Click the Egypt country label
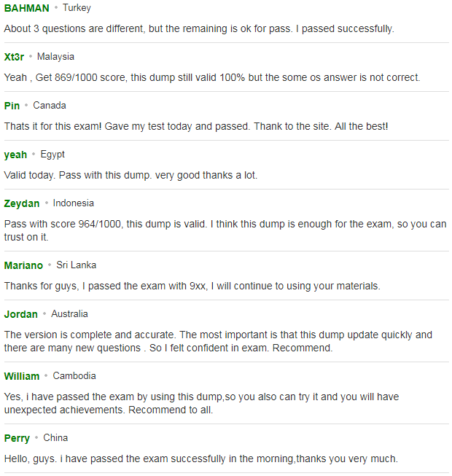 click(52, 155)
